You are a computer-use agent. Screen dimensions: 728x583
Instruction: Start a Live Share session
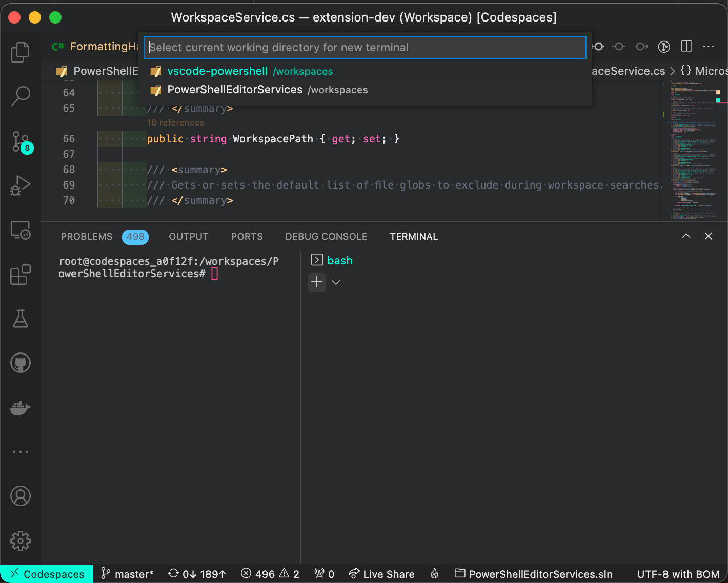pyautogui.click(x=381, y=574)
